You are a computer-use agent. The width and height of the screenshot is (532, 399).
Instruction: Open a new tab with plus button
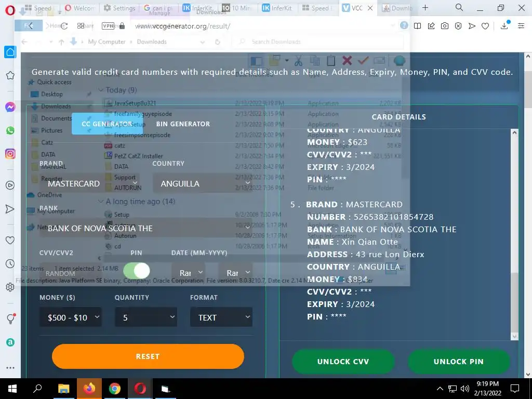[x=425, y=7]
